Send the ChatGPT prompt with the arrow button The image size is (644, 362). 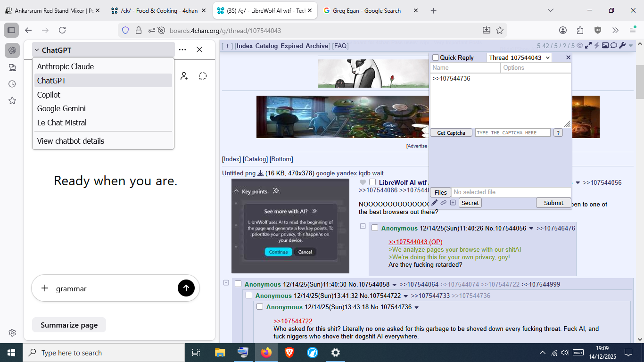point(186,288)
